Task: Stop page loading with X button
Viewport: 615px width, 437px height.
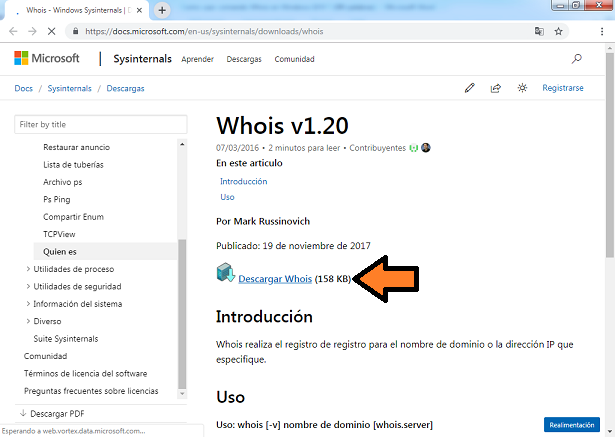Action: (51, 31)
